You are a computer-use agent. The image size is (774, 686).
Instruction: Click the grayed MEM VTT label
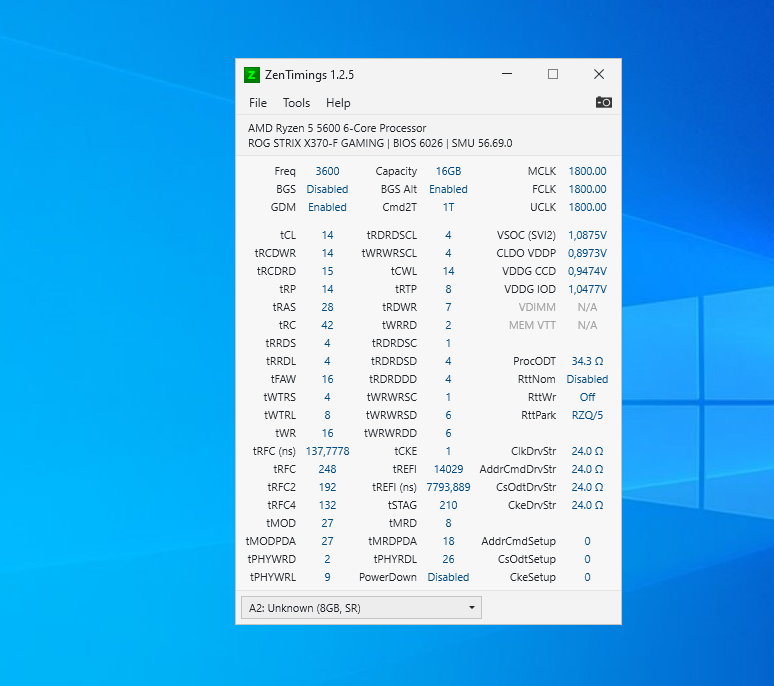(533, 325)
